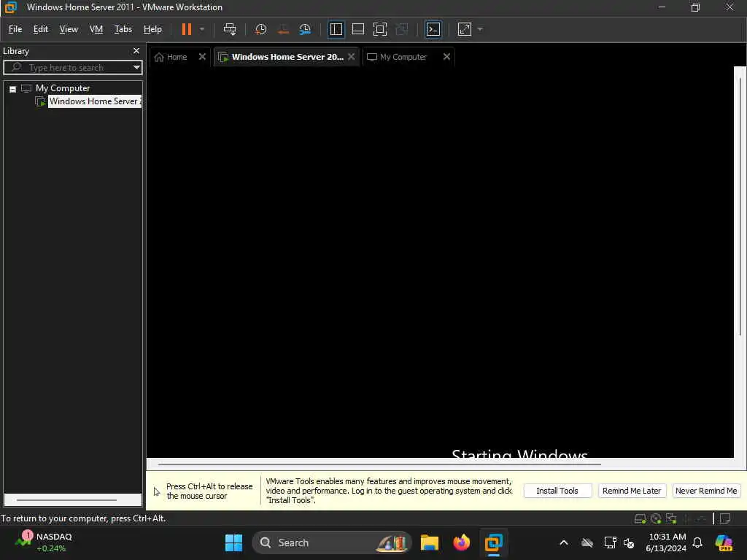Open the power options dropdown beside pause
Image resolution: width=747 pixels, height=560 pixels.
[x=202, y=29]
